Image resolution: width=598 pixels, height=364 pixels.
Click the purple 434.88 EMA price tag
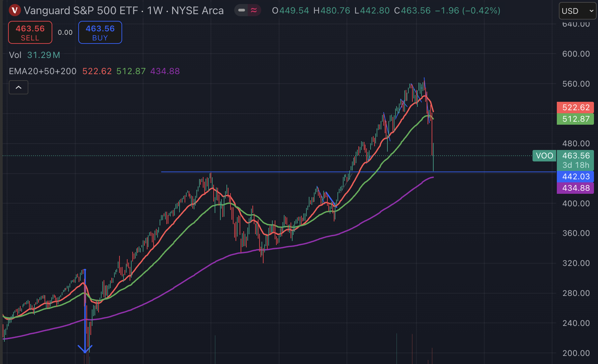tap(575, 188)
